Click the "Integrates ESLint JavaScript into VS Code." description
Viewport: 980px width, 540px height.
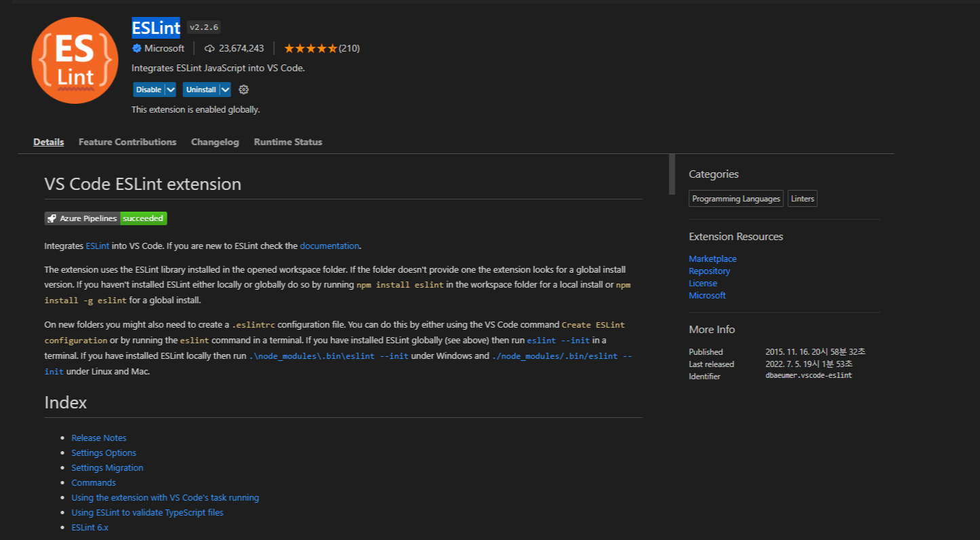[x=218, y=68]
